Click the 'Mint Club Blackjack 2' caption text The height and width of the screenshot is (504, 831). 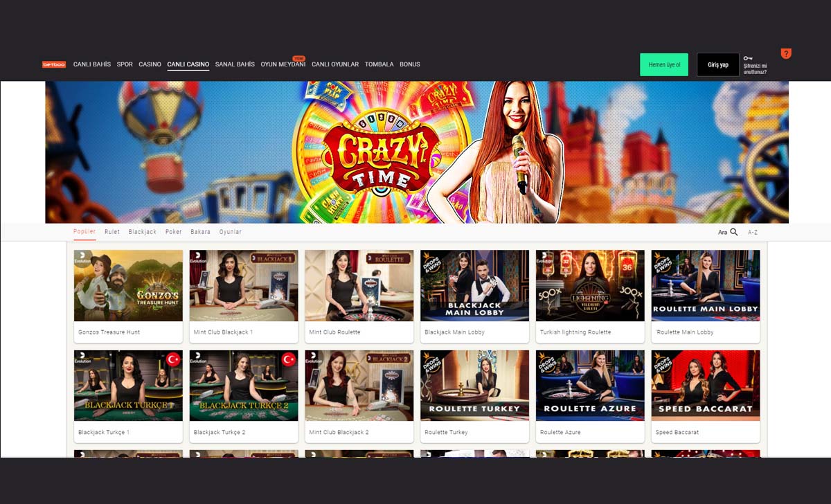(x=339, y=432)
